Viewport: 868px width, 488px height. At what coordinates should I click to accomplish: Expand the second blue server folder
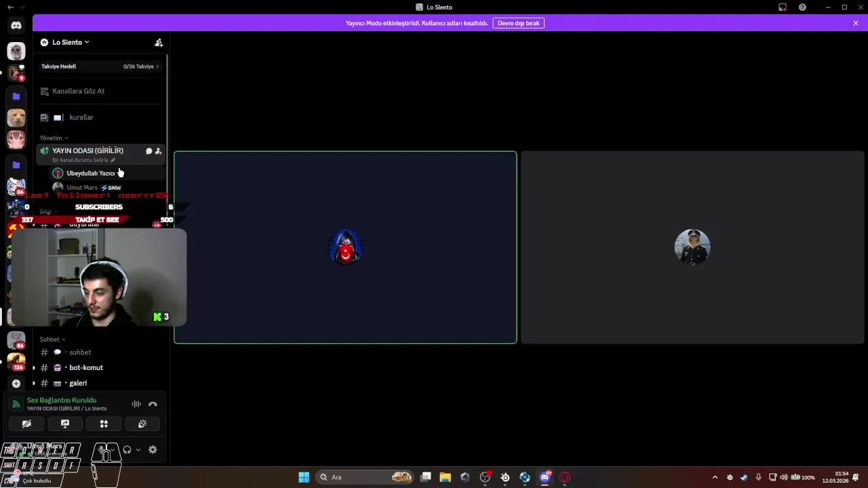point(16,165)
